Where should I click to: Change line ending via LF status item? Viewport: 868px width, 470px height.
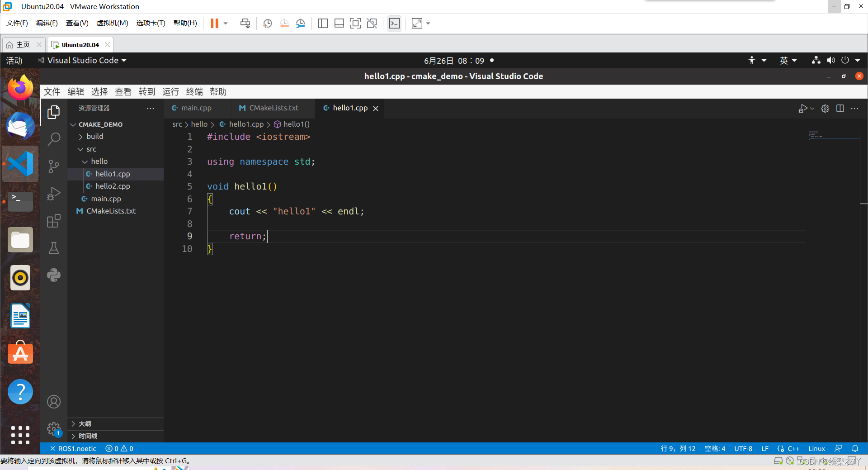[765, 449]
